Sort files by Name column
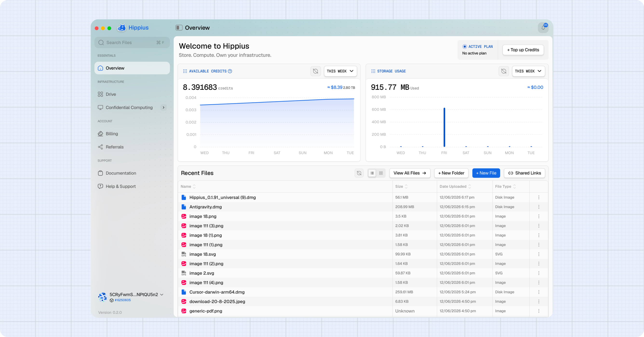 188,187
